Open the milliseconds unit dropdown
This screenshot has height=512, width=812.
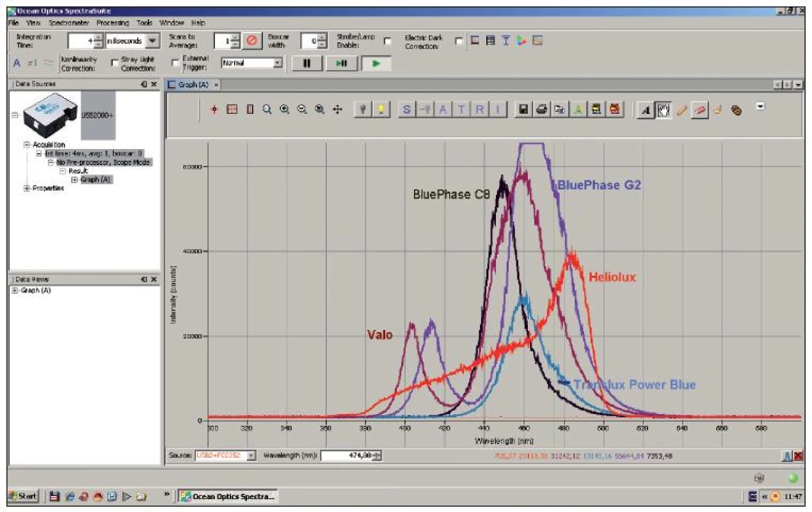tap(152, 41)
